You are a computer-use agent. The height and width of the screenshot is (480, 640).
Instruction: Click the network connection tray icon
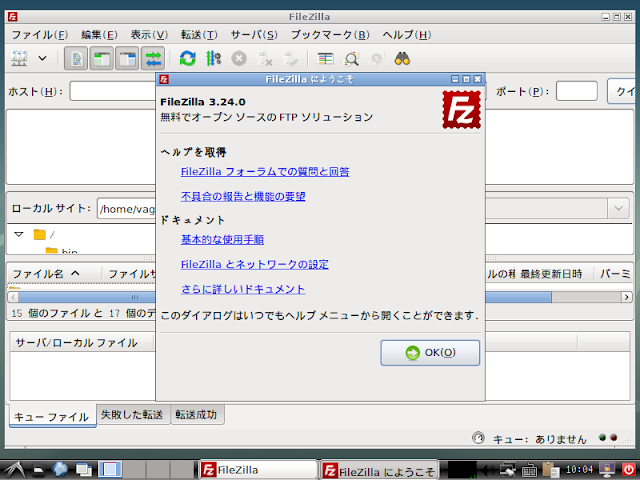pos(508,470)
